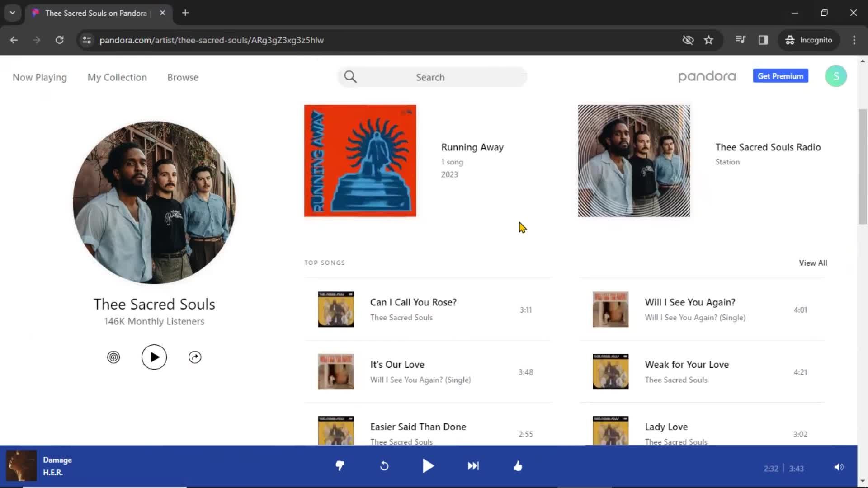The width and height of the screenshot is (868, 488).
Task: Click the station icon next to play button
Action: pyautogui.click(x=113, y=357)
